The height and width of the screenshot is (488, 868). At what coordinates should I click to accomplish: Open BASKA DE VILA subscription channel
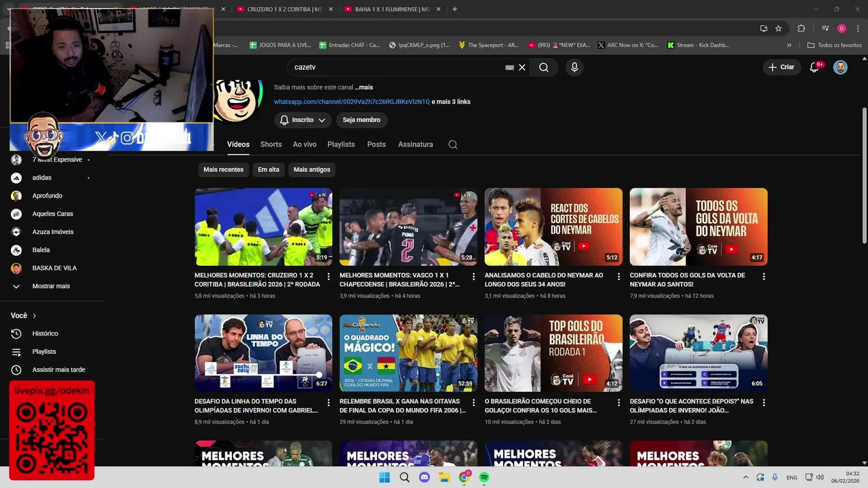click(54, 268)
